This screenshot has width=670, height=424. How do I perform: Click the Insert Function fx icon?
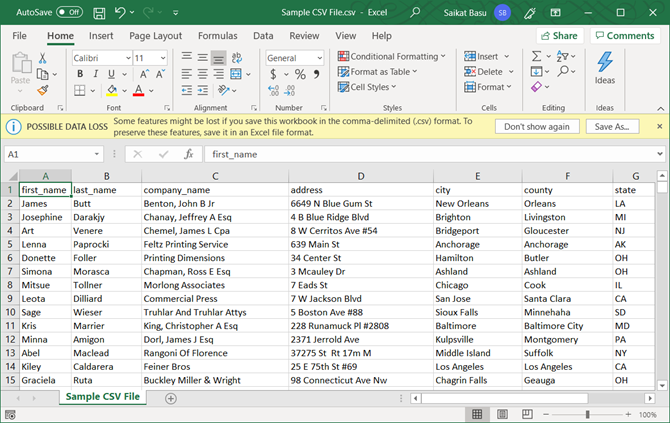[x=188, y=154]
